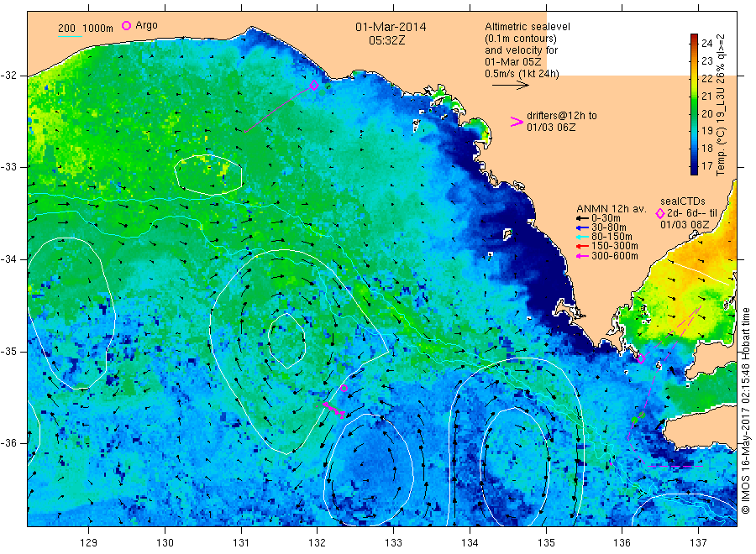This screenshot has width=756, height=554.
Task: Click the 137 longitude axis label
Action: (698, 543)
